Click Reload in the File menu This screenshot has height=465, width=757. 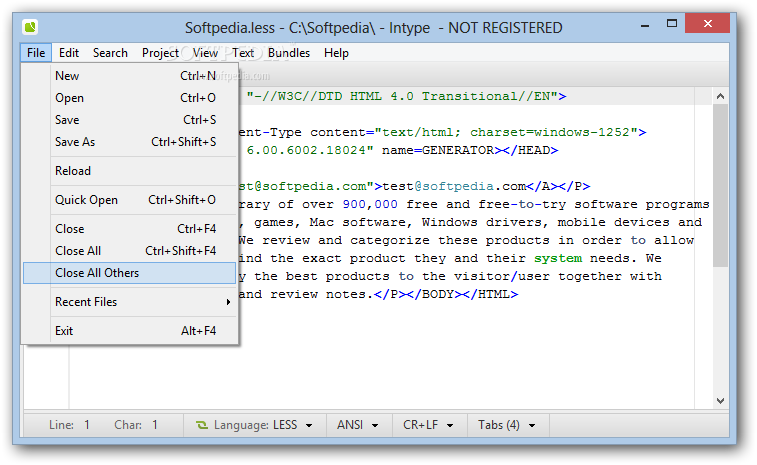129,171
